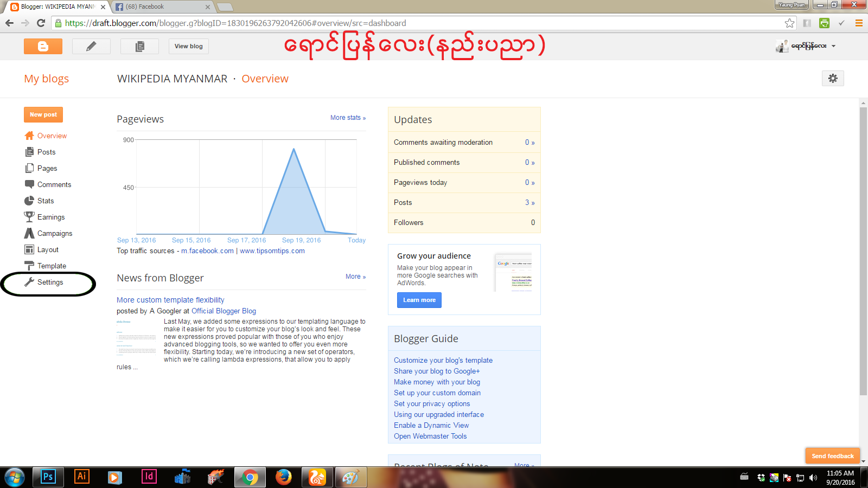Open the posts list icon button
The width and height of the screenshot is (868, 488).
pos(139,46)
